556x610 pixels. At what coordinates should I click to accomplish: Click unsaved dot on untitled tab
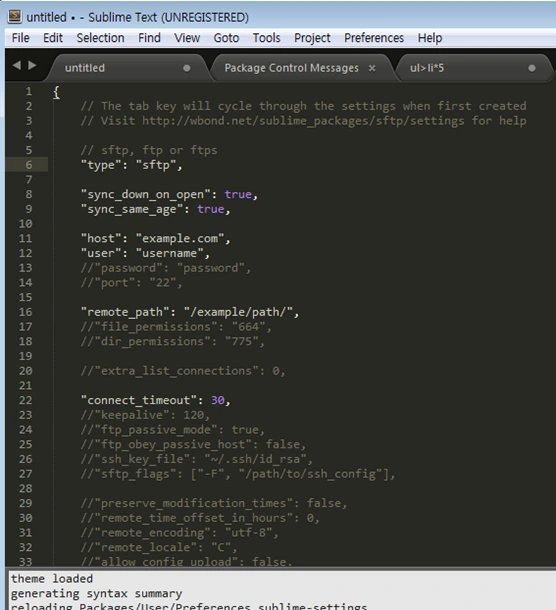click(187, 68)
